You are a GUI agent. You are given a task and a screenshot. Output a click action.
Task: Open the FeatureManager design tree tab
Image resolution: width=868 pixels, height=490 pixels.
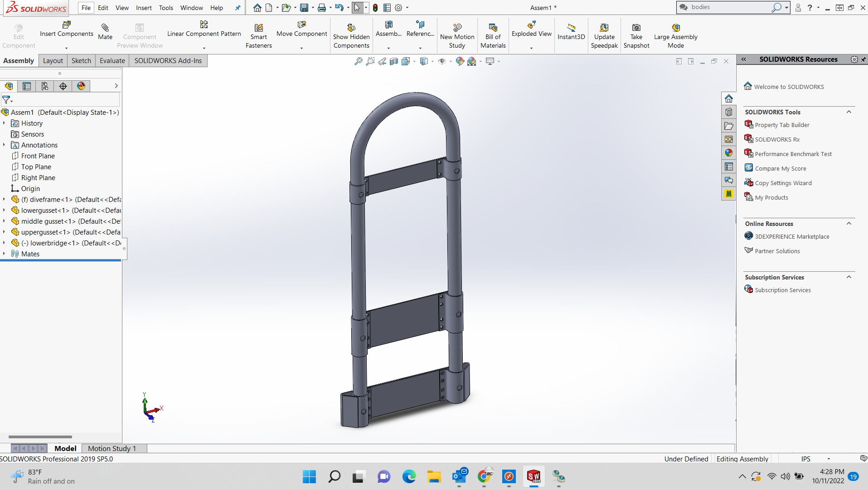point(9,86)
